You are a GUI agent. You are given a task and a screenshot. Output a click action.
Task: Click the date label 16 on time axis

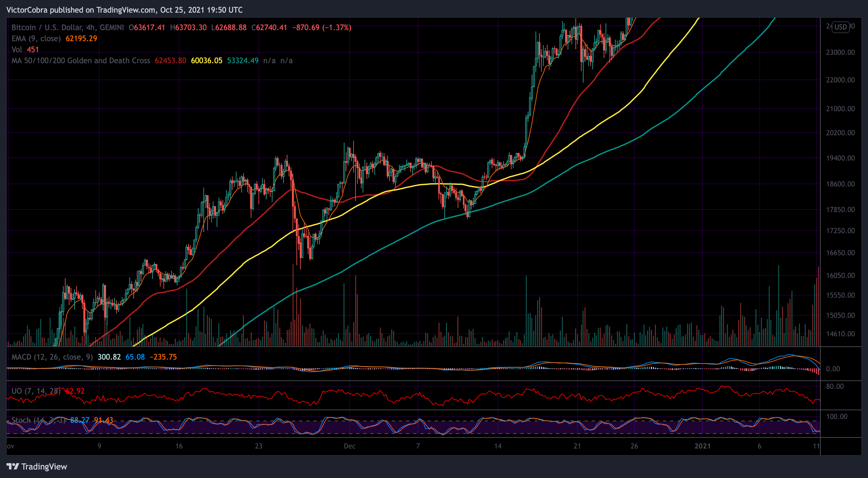pyautogui.click(x=179, y=446)
